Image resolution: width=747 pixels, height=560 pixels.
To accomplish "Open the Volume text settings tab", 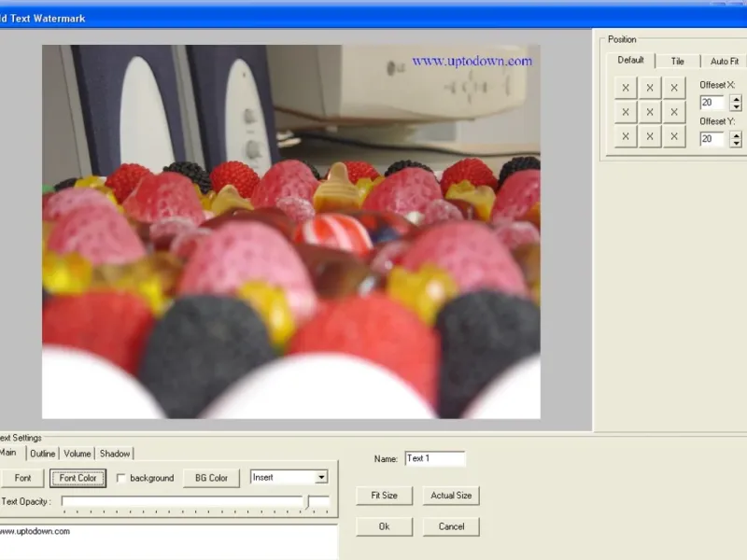I will [x=78, y=454].
